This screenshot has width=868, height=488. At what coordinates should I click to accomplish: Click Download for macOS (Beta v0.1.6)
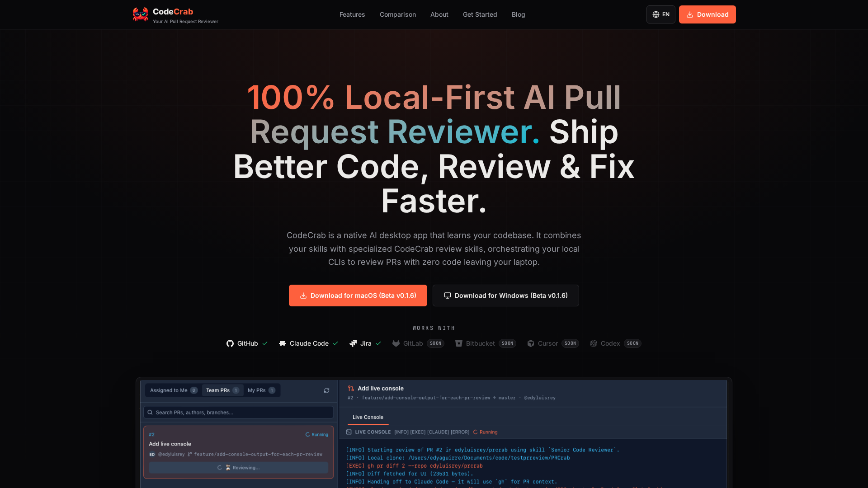(x=358, y=296)
